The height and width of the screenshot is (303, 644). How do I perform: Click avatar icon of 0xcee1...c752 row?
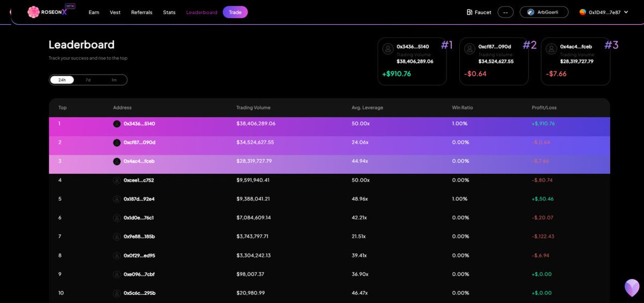click(117, 180)
